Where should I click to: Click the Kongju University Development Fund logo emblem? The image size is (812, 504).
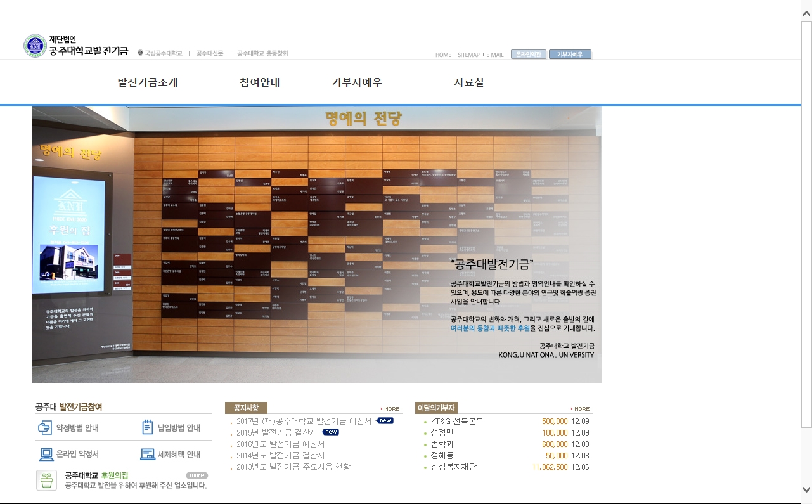pyautogui.click(x=35, y=46)
